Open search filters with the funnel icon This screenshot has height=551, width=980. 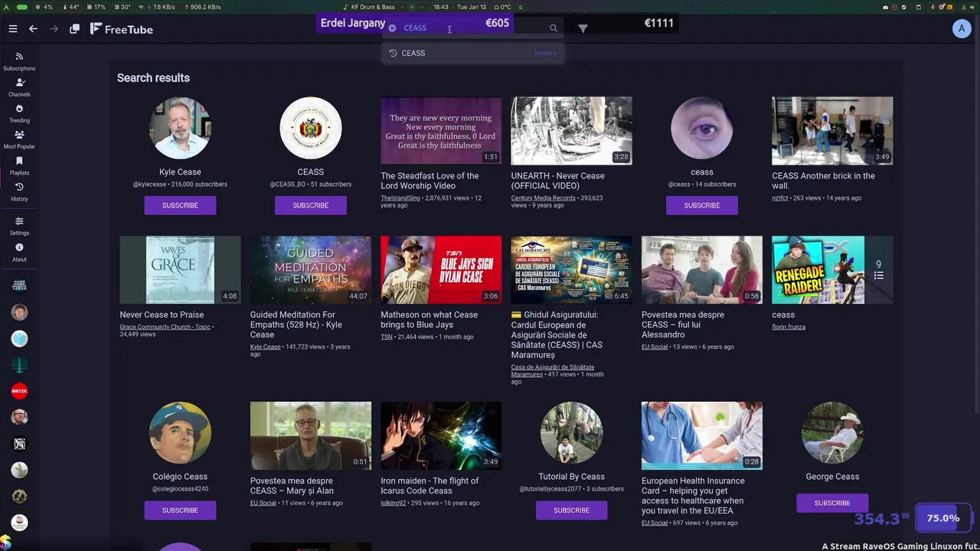583,29
